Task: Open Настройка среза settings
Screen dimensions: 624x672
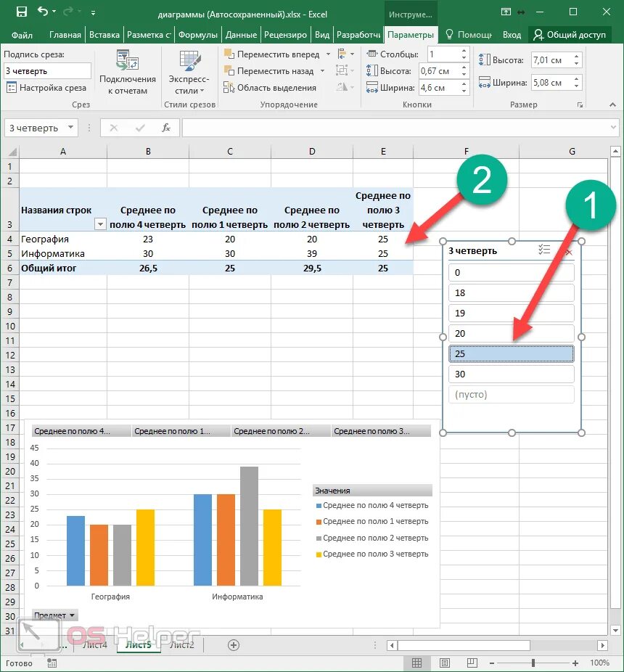Action: tap(46, 88)
